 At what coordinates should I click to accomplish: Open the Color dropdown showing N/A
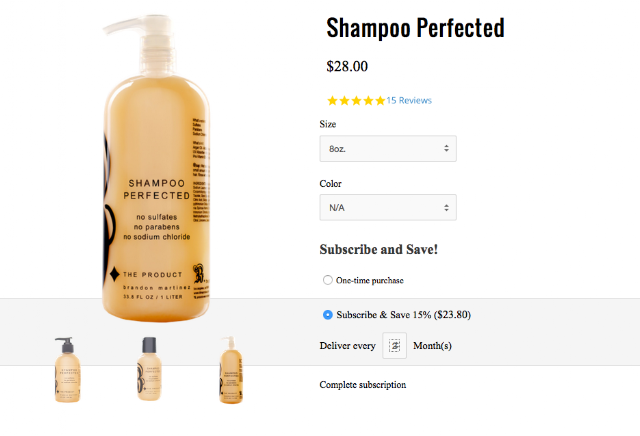coord(388,207)
